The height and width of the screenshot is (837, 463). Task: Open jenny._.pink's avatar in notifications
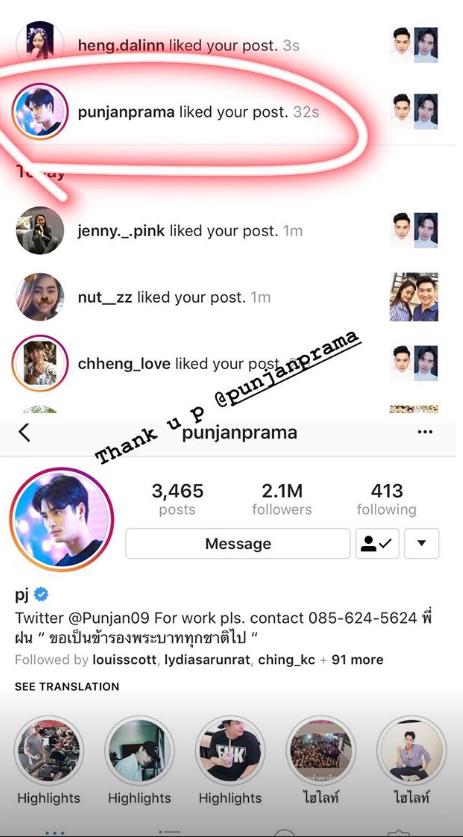40,231
